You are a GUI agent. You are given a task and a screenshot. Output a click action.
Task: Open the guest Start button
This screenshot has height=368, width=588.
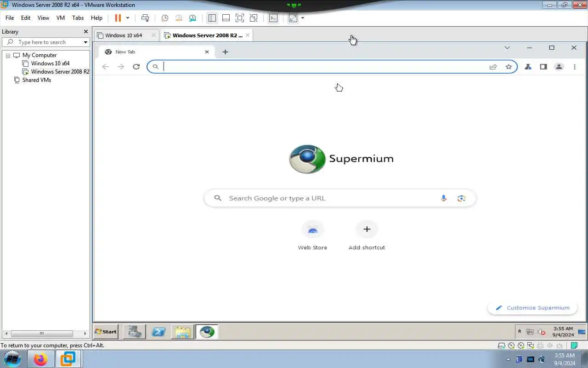point(106,332)
